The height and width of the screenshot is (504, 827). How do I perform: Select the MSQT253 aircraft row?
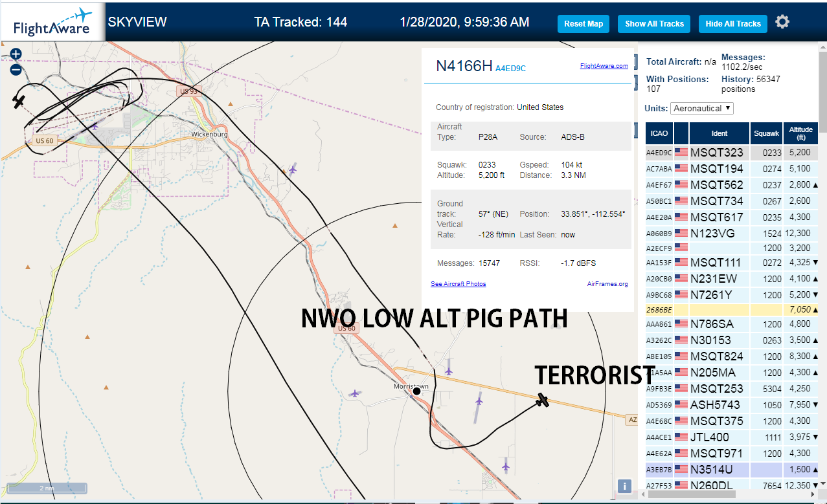tap(732, 389)
